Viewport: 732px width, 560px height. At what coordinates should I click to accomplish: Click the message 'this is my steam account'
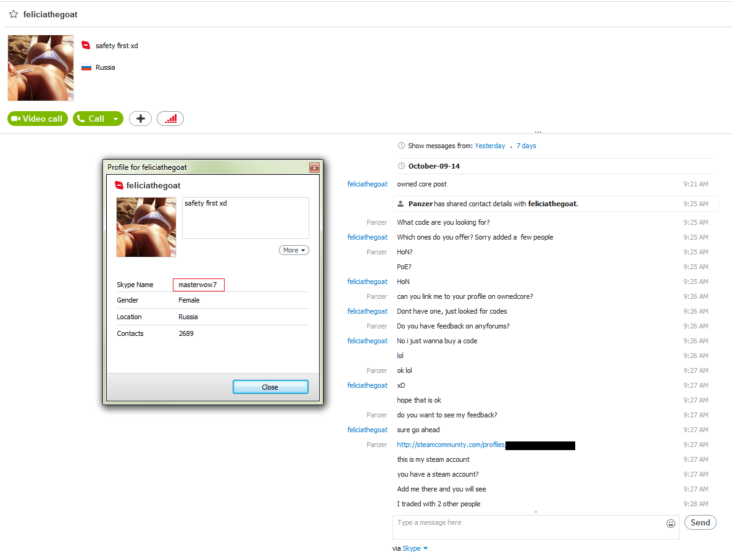433,459
